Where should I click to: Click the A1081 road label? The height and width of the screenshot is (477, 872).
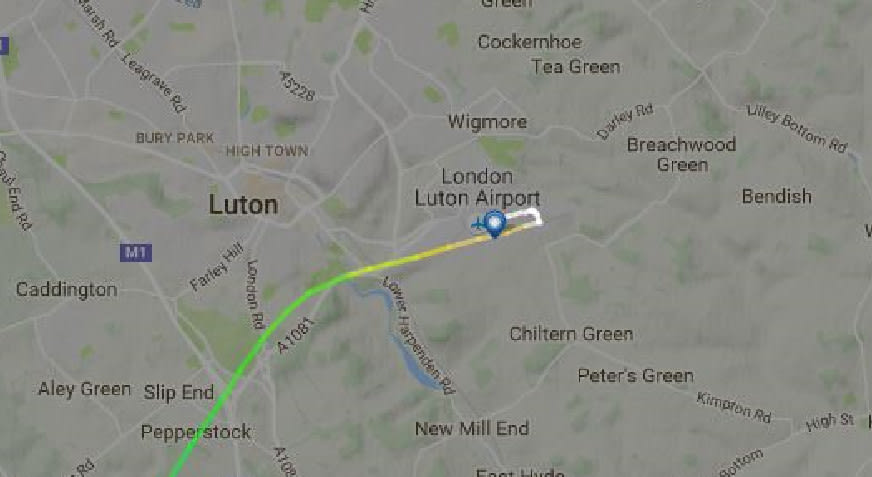click(296, 335)
